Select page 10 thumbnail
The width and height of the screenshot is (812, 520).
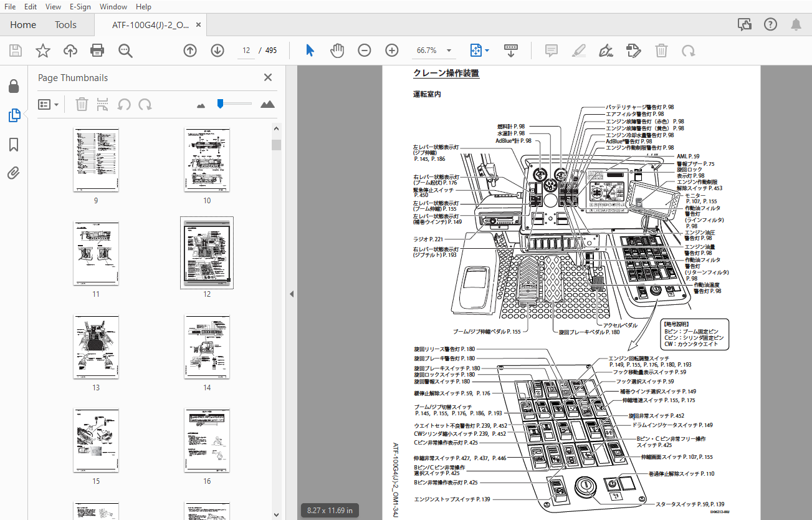click(207, 160)
